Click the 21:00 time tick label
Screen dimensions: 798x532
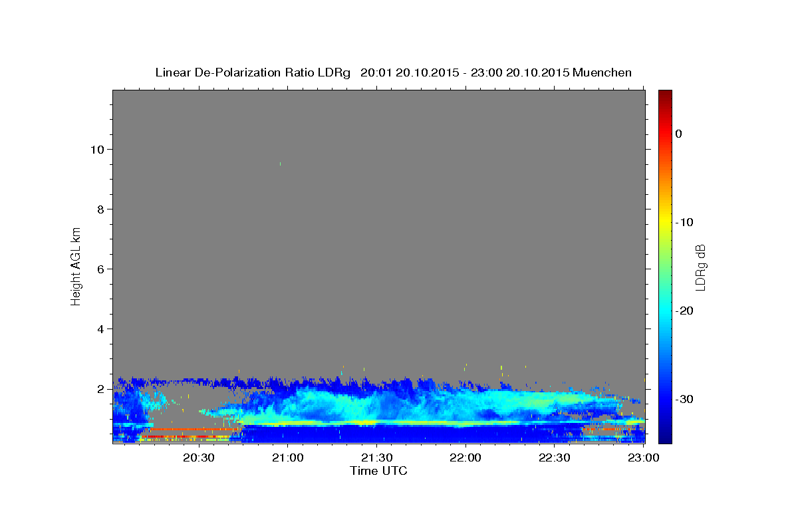288,458
